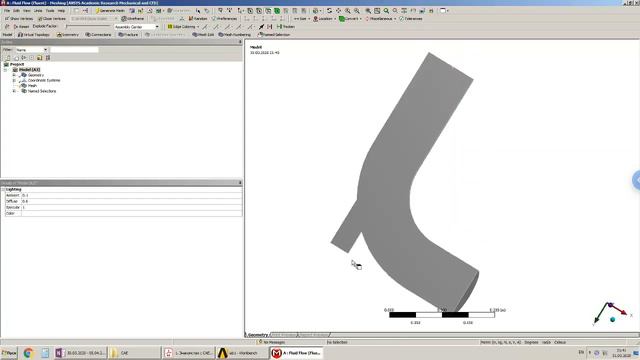Select the Named Selection button

[x=273, y=35]
